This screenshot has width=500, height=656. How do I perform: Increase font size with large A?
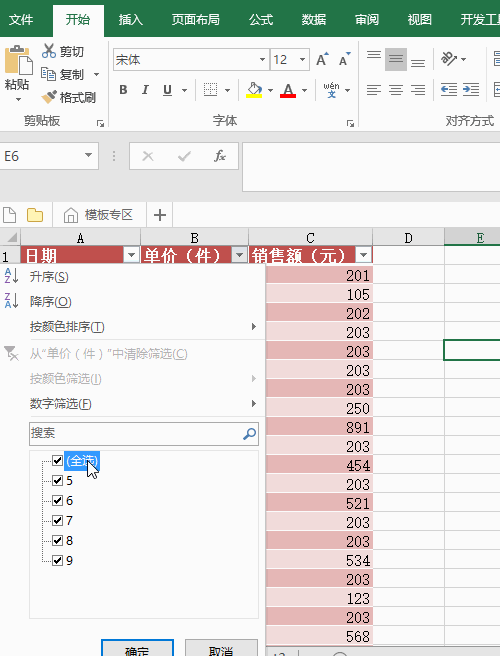pyautogui.click(x=322, y=59)
